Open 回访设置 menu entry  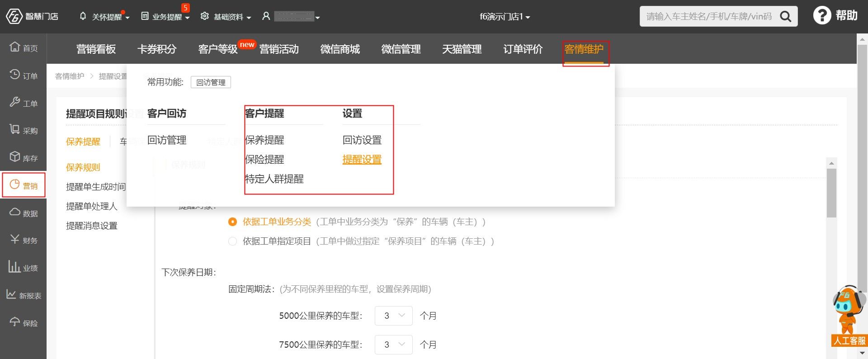362,140
